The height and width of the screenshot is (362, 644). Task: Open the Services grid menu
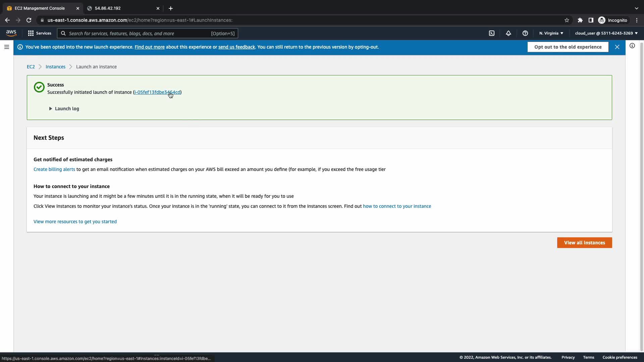click(x=40, y=33)
